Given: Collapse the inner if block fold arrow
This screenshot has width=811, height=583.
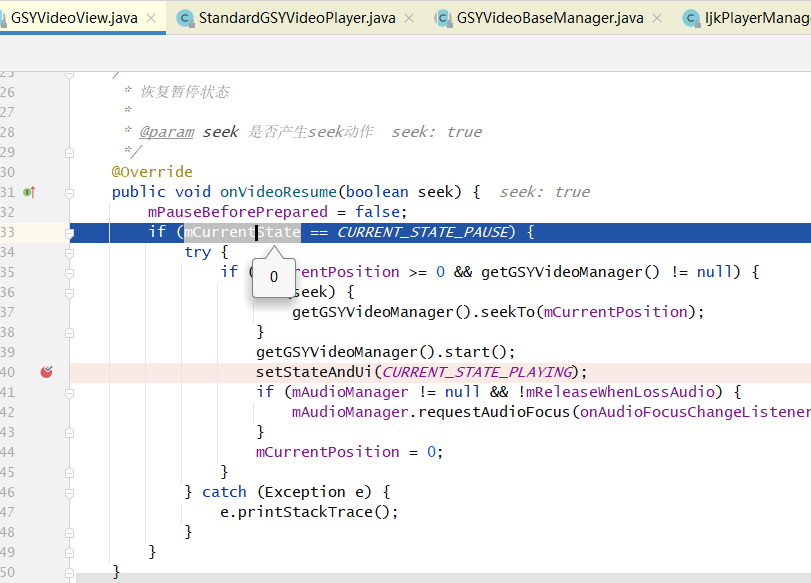Looking at the screenshot, I should (x=68, y=271).
